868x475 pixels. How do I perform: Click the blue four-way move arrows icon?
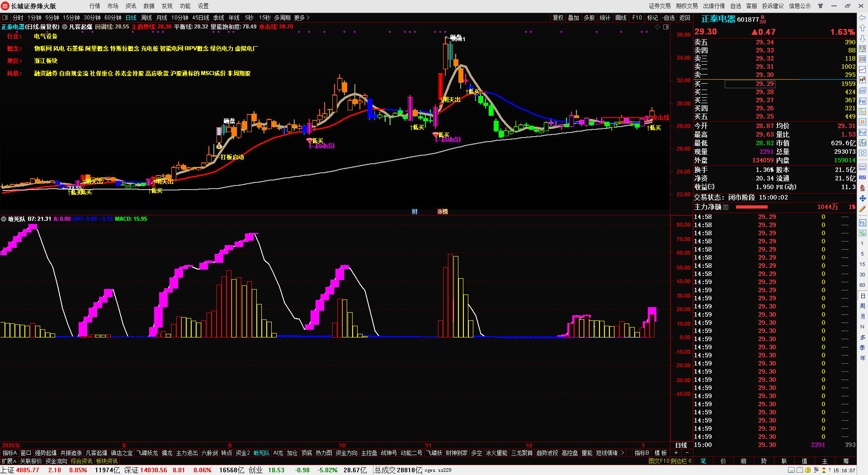tap(862, 198)
